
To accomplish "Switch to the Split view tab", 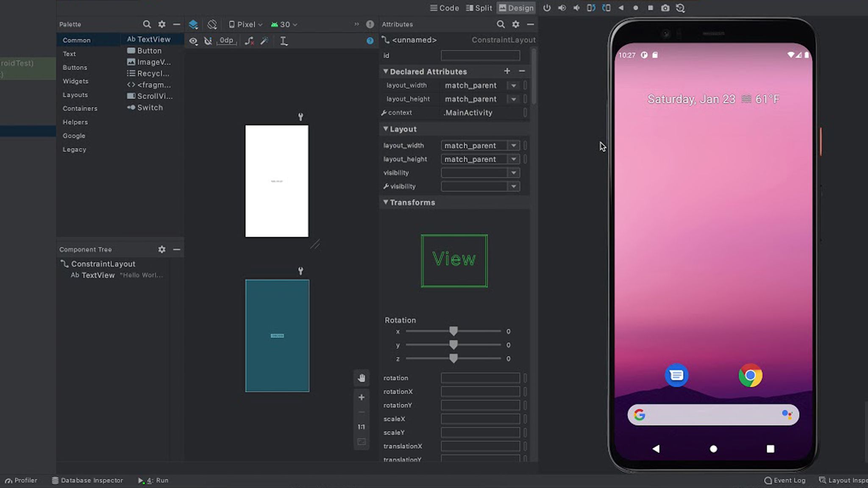I will pyautogui.click(x=479, y=8).
